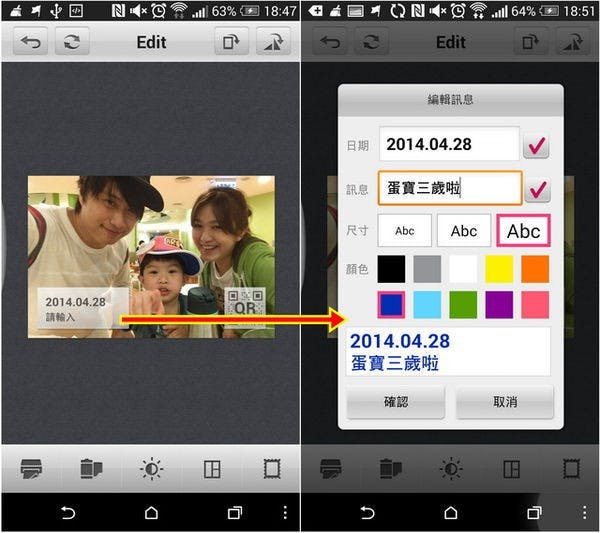This screenshot has height=533, width=600.
Task: Pick the light blue color swatch
Action: (427, 305)
